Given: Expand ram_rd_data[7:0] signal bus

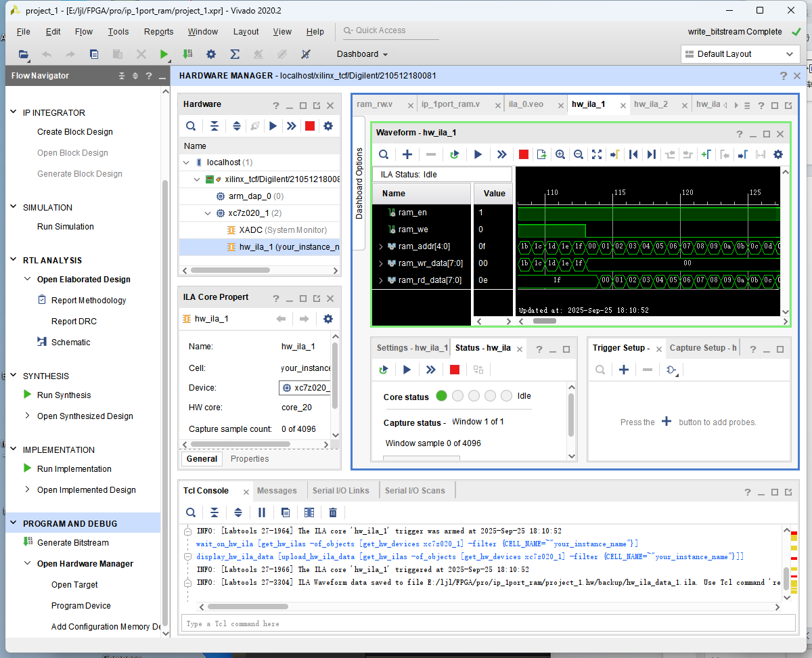Looking at the screenshot, I should [x=380, y=280].
